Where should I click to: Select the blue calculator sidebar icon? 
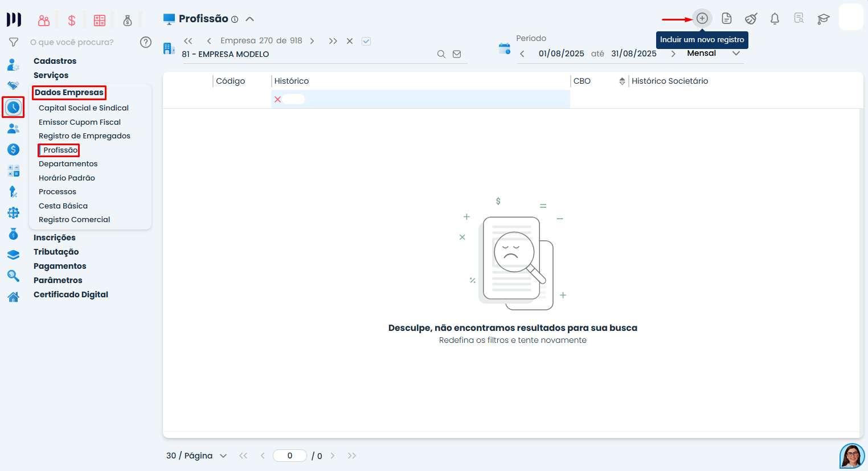[13, 171]
